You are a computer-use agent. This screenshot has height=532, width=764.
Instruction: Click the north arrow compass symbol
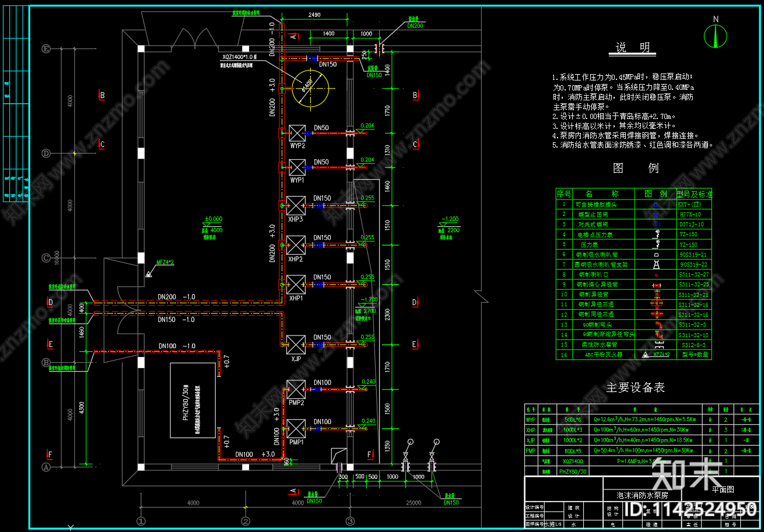716,37
